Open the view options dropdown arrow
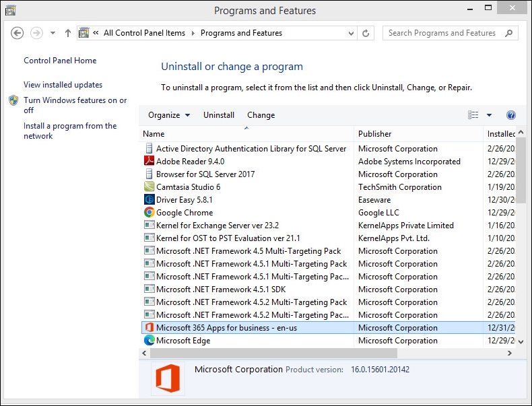The image size is (532, 406). [489, 115]
